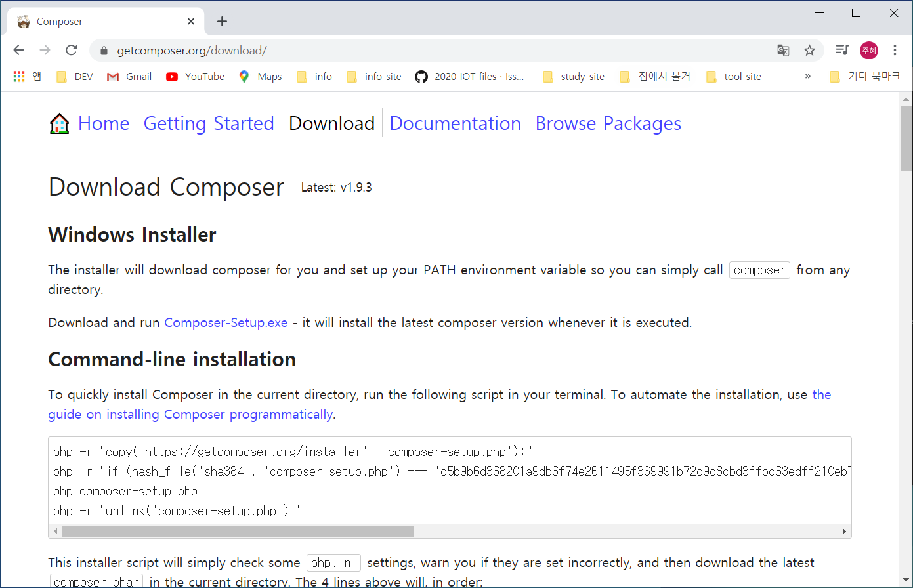This screenshot has width=913, height=588.
Task: Go to the Home page link
Action: pyautogui.click(x=104, y=123)
